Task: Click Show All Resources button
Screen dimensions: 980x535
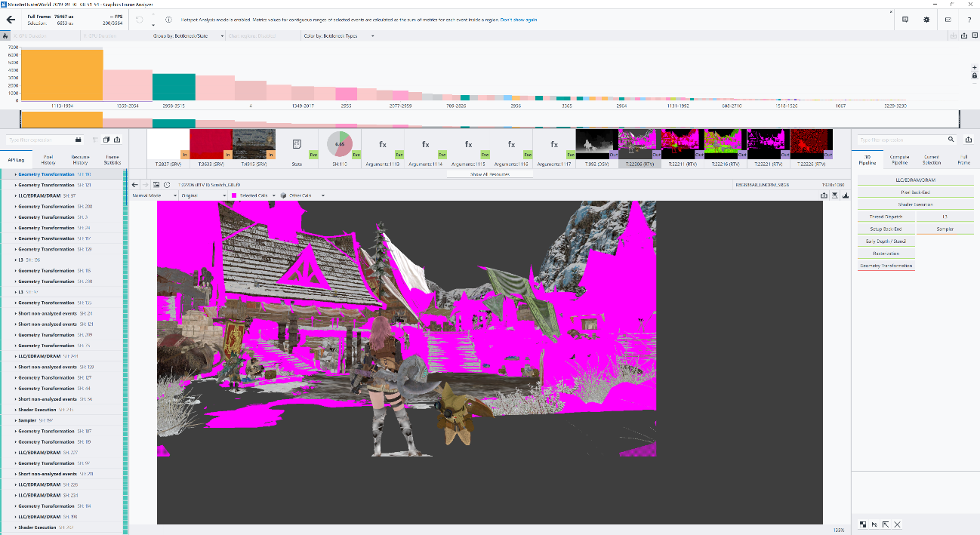Action: [490, 174]
